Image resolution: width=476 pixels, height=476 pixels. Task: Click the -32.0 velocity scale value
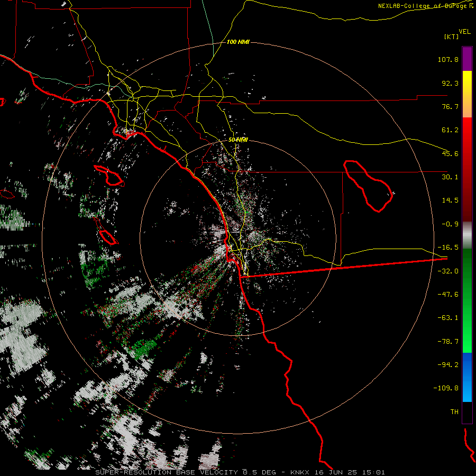(448, 271)
